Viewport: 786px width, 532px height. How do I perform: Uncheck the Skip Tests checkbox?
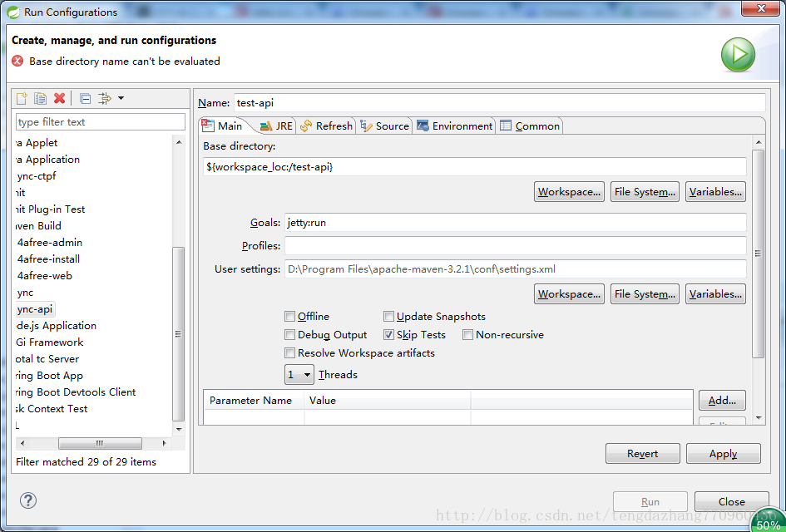[388, 335]
